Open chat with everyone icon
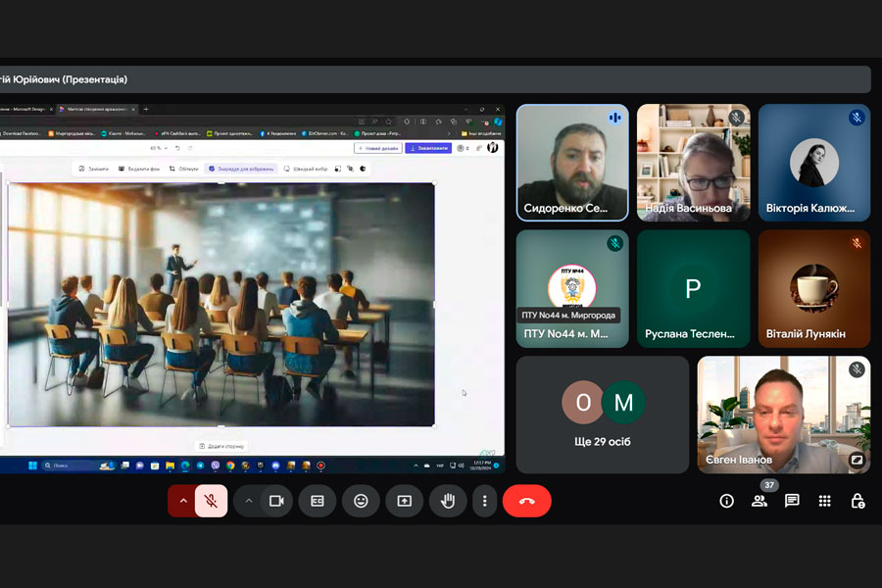 [x=792, y=501]
